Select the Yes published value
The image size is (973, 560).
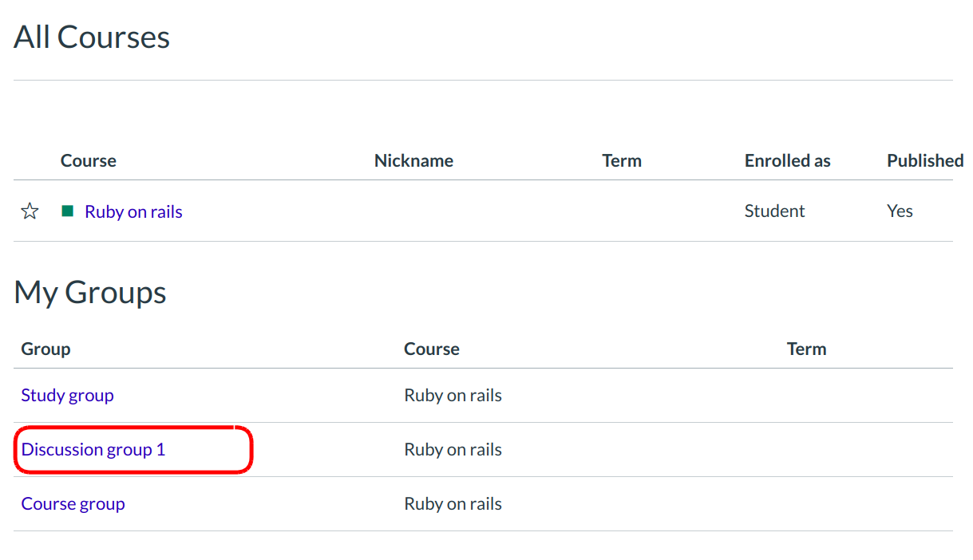900,211
